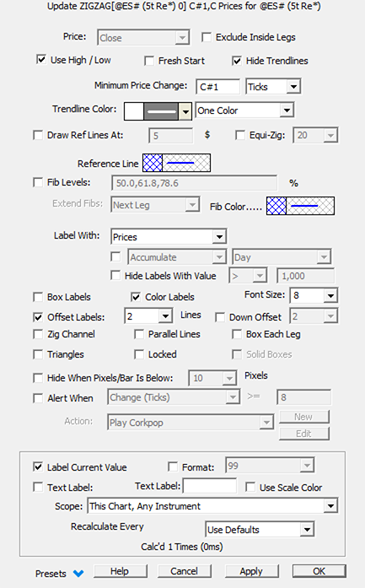The image size is (365, 588).
Task: Open the Fib Color line style preview
Action: [310, 206]
